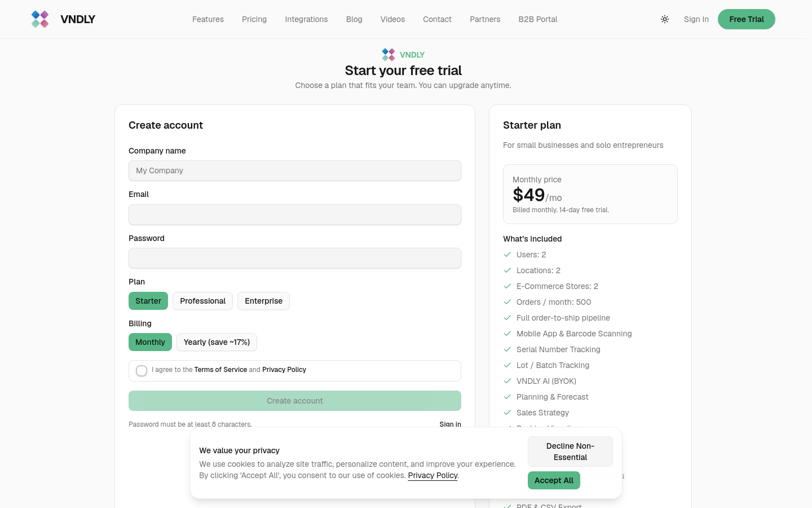Open the Privacy Policy link in agreement row
The image size is (812, 508).
284,370
